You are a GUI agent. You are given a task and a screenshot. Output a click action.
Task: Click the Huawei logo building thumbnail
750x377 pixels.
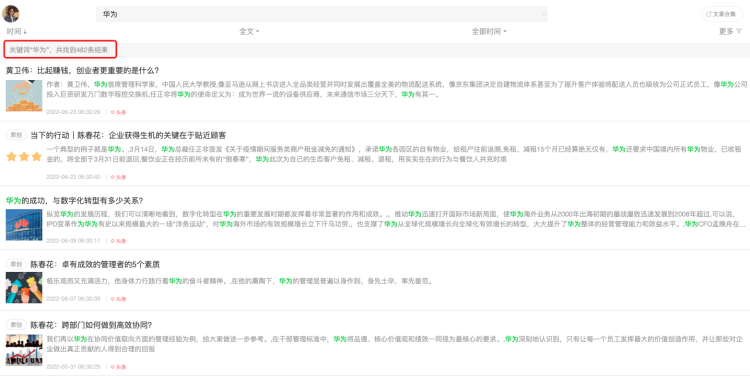[24, 225]
